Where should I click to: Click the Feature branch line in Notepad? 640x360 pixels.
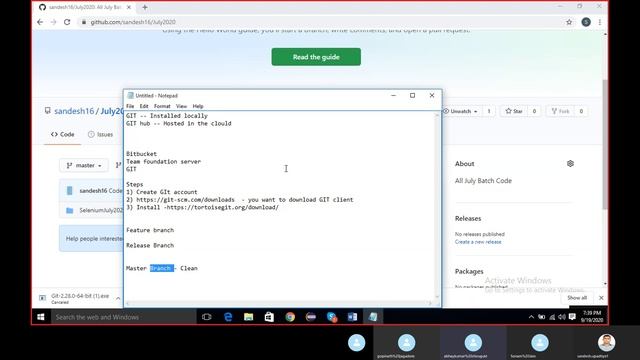[150, 230]
